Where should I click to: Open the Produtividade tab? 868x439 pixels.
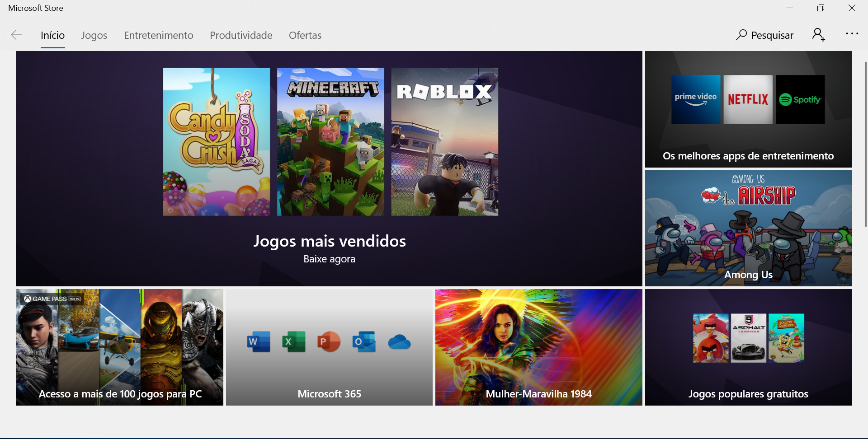(x=241, y=35)
